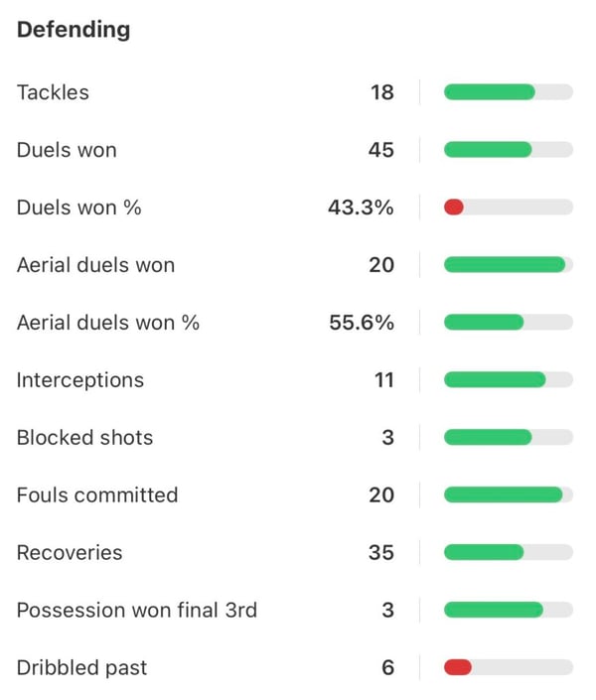Select the Recoveries value 35
This screenshot has width=596, height=700.
[380, 553]
